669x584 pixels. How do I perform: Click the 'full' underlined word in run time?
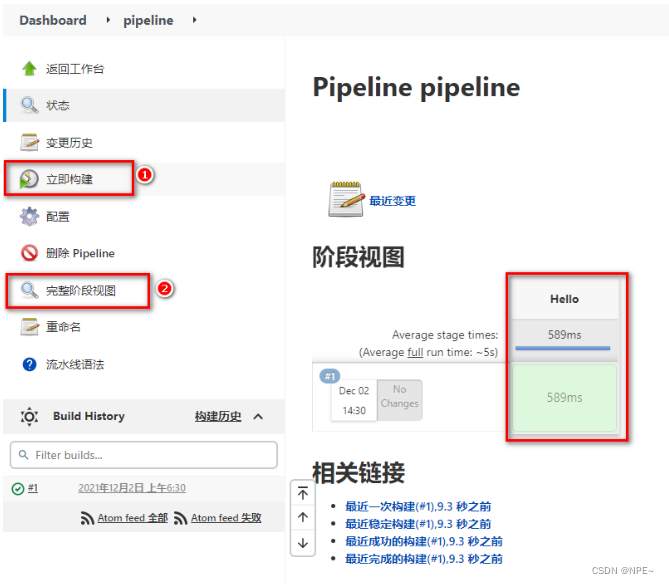[415, 352]
